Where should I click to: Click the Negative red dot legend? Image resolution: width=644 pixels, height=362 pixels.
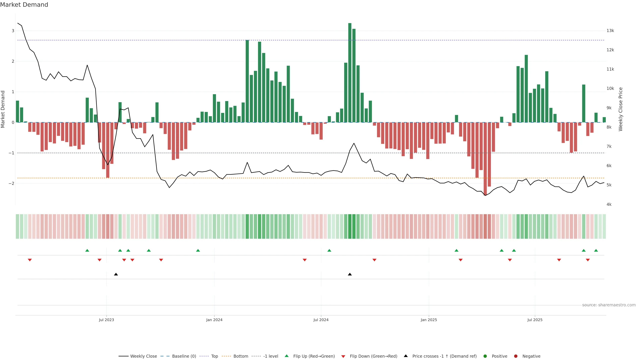click(x=516, y=356)
